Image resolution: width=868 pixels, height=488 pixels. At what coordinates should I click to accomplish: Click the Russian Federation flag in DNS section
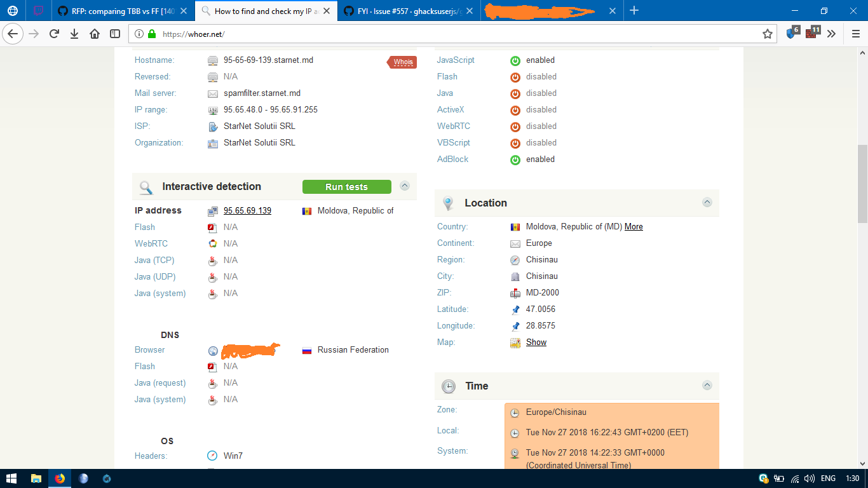coord(307,349)
